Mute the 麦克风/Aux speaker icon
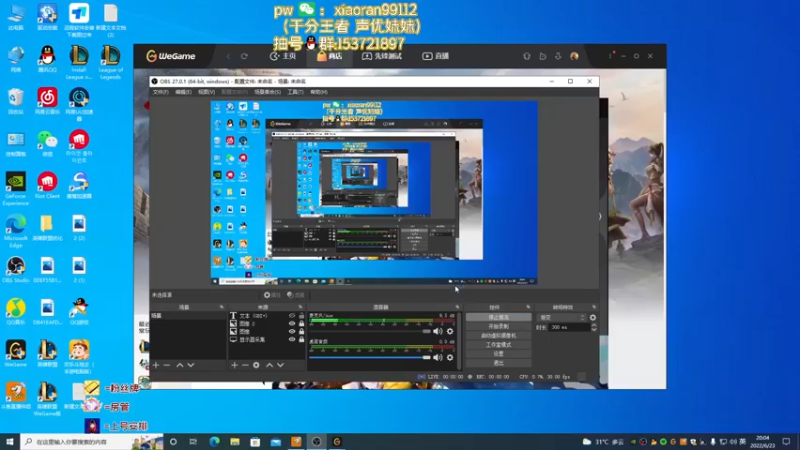 (438, 331)
